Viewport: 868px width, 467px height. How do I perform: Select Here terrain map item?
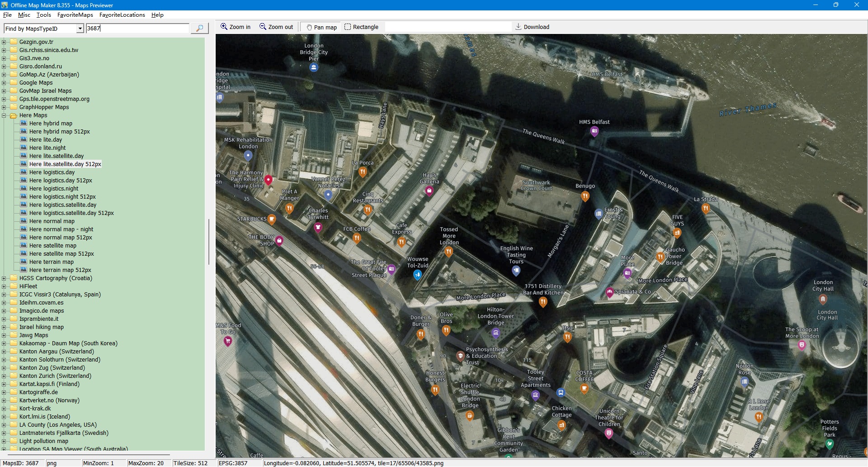(51, 262)
